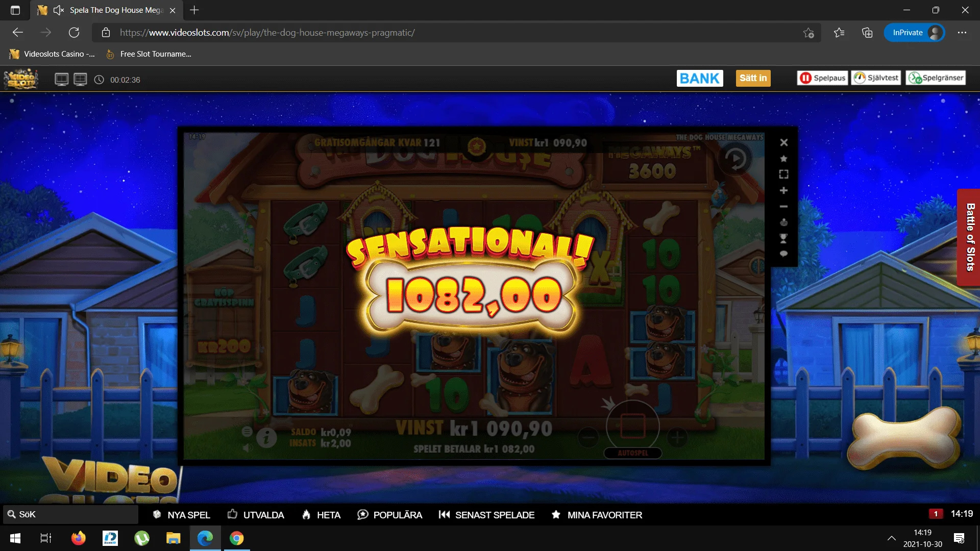The image size is (980, 551).
Task: Open the Spelgränser link
Action: pos(936,78)
